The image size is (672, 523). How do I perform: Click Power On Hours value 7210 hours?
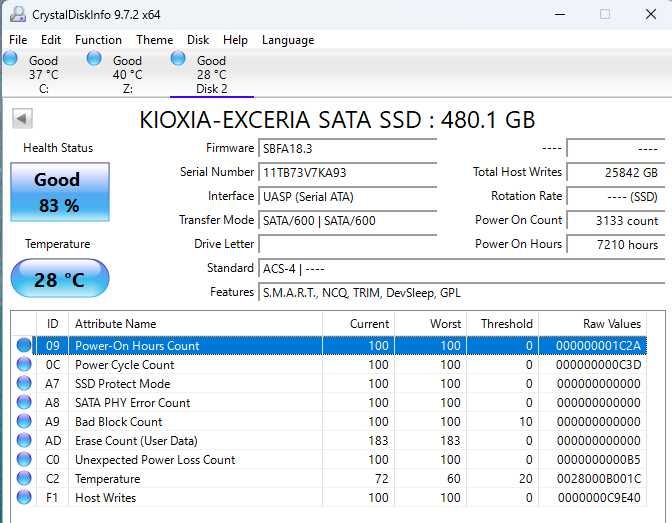(x=615, y=244)
